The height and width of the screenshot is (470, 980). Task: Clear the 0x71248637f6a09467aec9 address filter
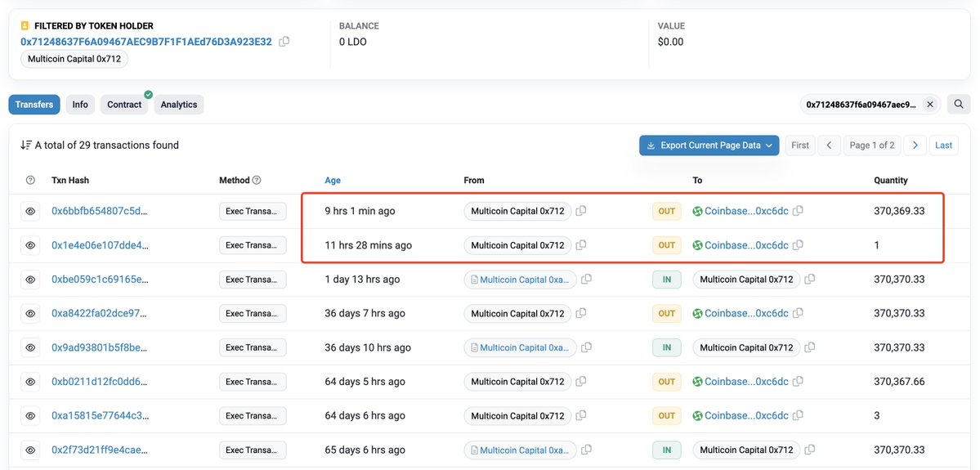tap(930, 105)
